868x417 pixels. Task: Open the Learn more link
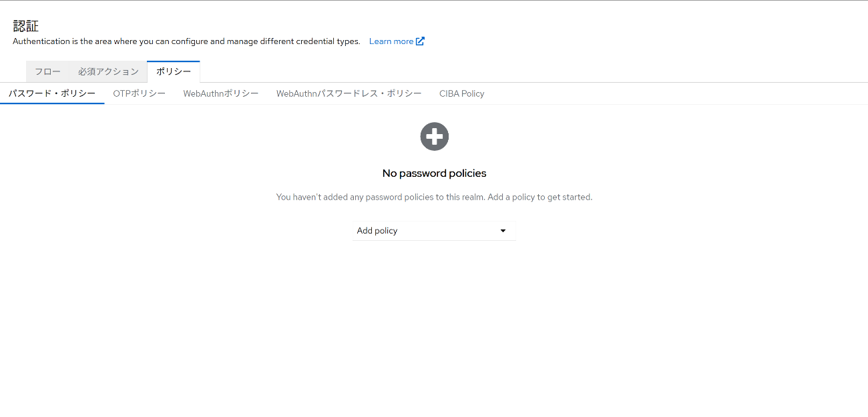[391, 41]
